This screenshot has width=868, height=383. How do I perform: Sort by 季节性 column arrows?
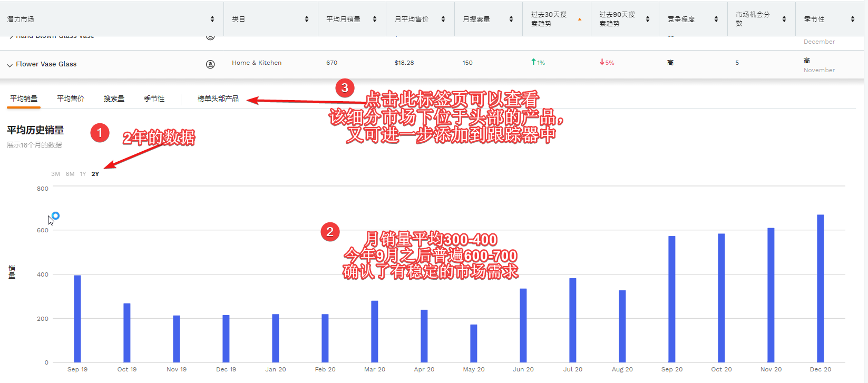pyautogui.click(x=853, y=19)
